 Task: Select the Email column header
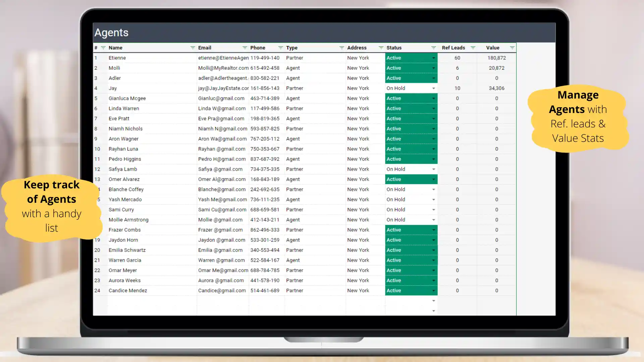(x=205, y=48)
